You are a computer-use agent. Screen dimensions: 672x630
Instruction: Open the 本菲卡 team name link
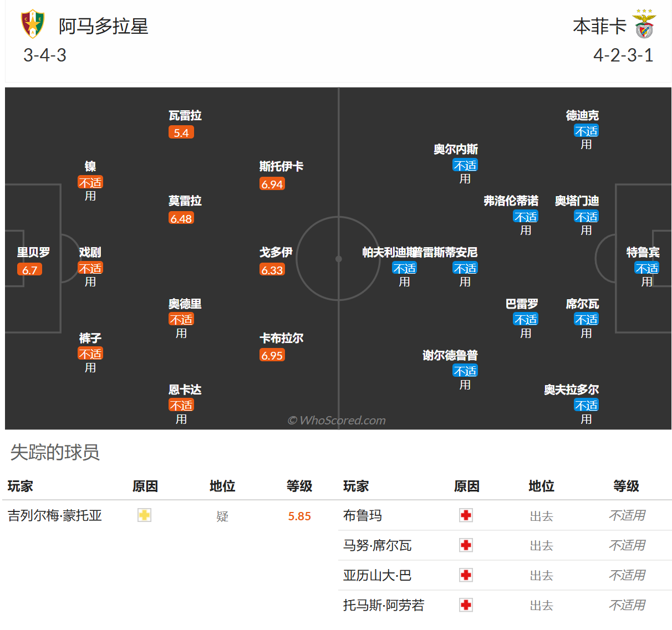tap(599, 27)
